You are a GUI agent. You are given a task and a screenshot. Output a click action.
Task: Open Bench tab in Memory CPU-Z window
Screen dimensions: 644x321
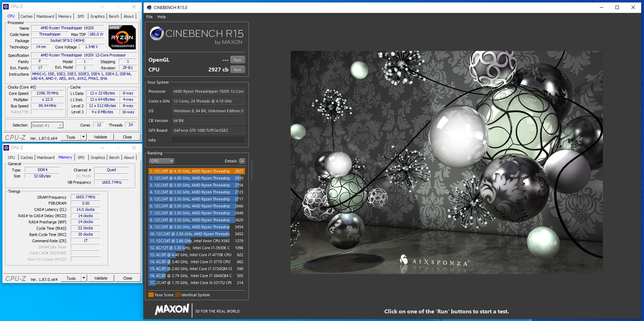click(x=114, y=158)
